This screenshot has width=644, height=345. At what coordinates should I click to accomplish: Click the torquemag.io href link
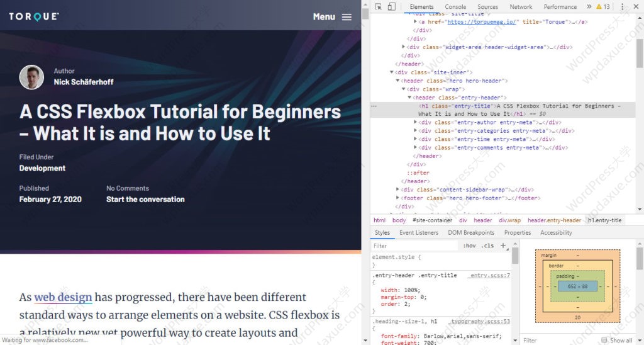click(481, 22)
